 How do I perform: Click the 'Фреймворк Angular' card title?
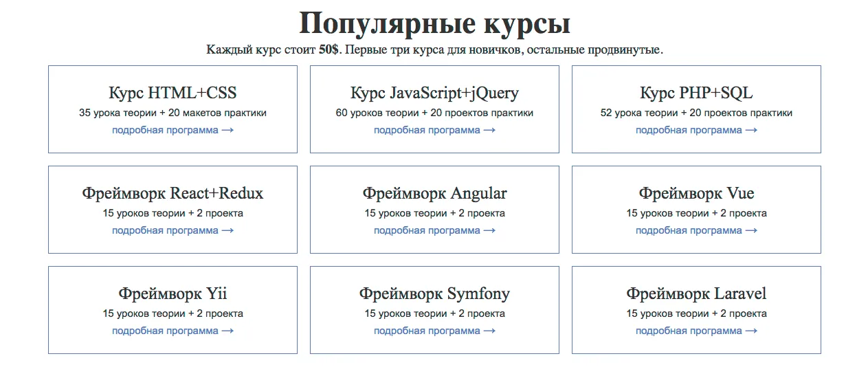(x=434, y=193)
